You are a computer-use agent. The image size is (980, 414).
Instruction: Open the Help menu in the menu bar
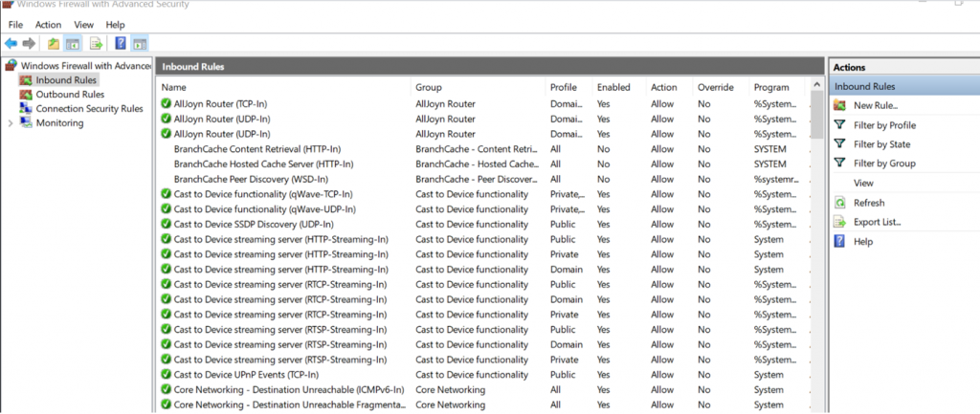tap(115, 25)
